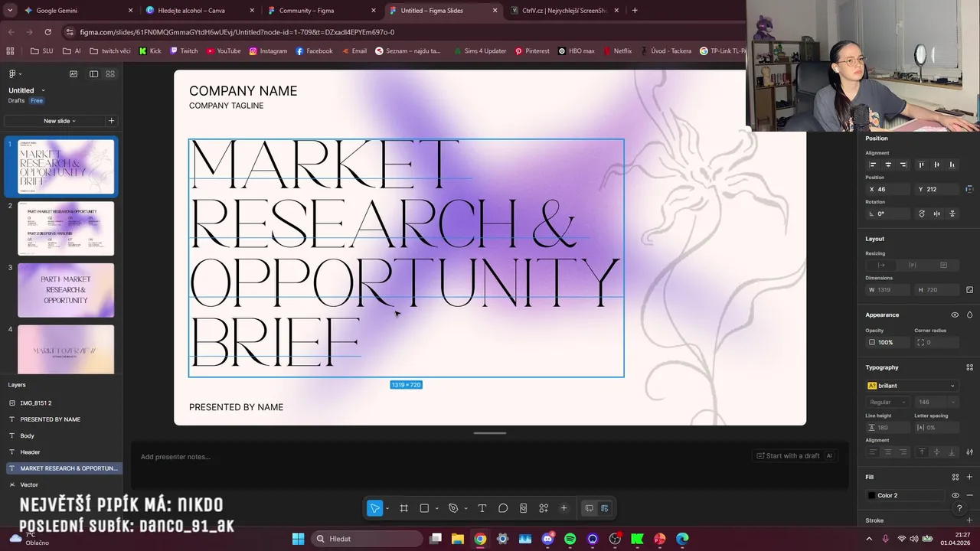The image size is (980, 551).
Task: Align horizontal centers in Position panel
Action: pos(888,165)
